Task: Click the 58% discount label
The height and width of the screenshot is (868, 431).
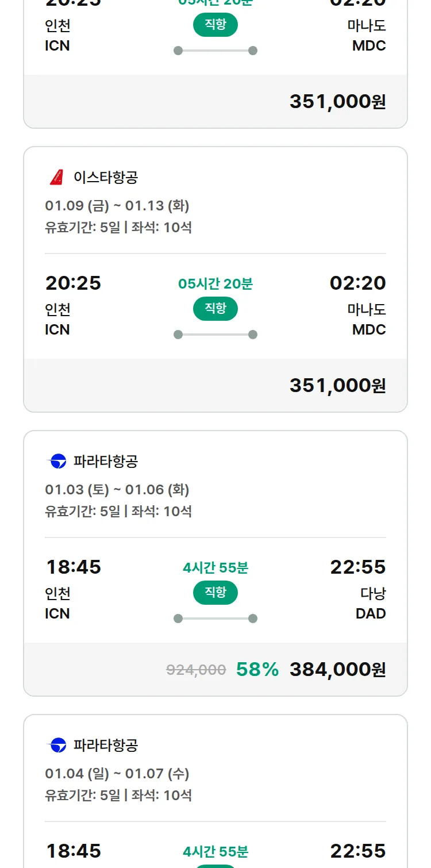Action: [x=257, y=669]
